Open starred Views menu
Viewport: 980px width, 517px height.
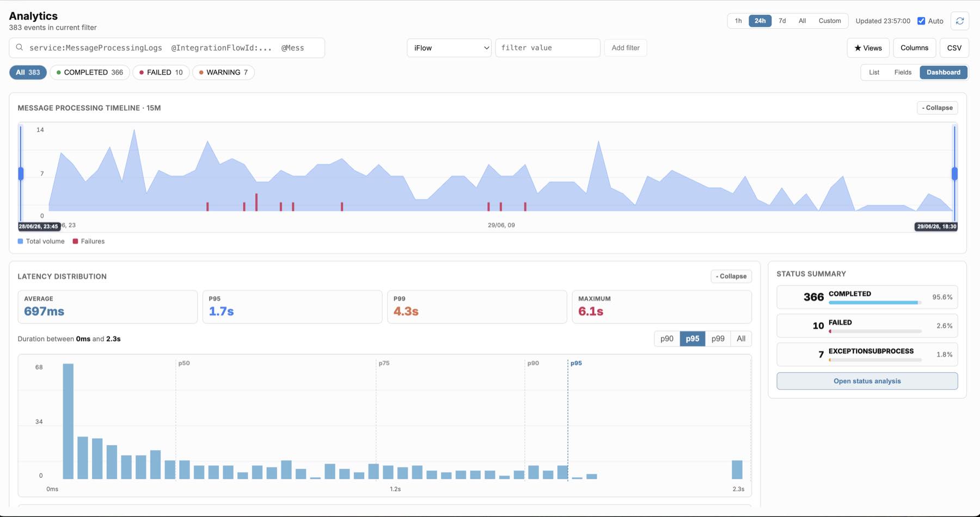(868, 48)
